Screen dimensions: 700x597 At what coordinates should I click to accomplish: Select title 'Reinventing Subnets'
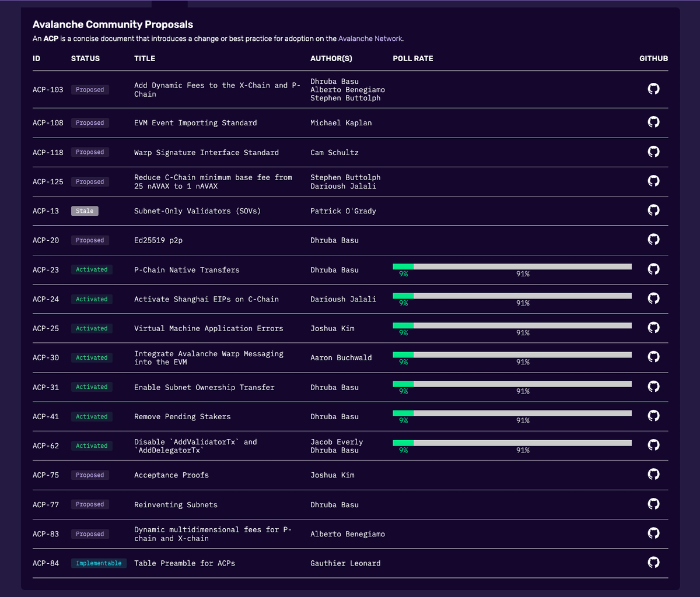[176, 505]
